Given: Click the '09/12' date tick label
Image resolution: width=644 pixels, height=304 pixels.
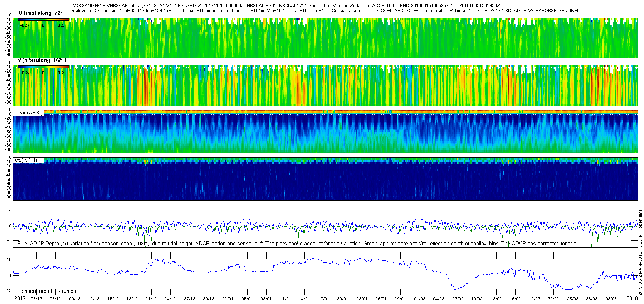Looking at the screenshot, I should (x=74, y=299).
